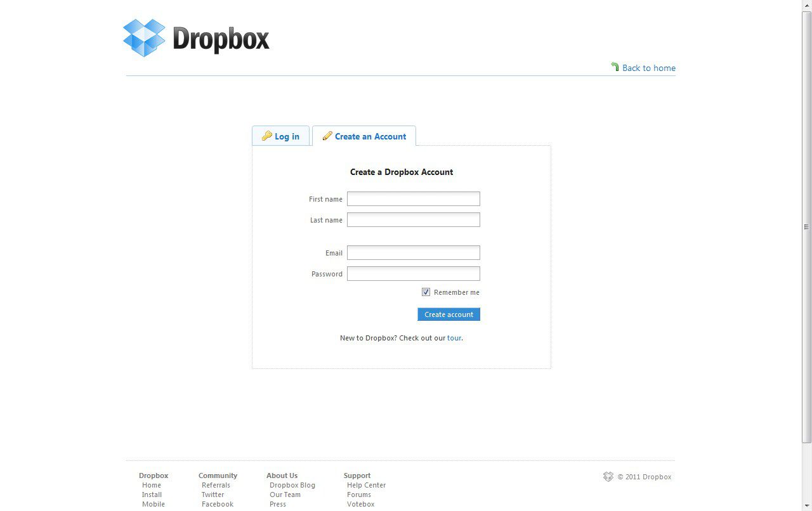Open the Votebox footer link
This screenshot has width=812, height=511.
pos(360,504)
